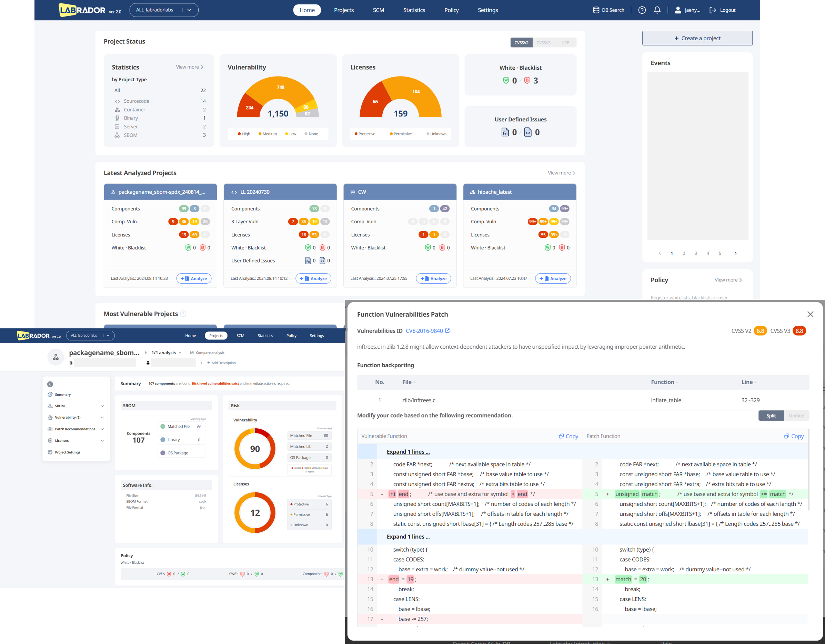The width and height of the screenshot is (825, 644).
Task: Copy the Vulnerable Function code
Action: click(x=569, y=436)
